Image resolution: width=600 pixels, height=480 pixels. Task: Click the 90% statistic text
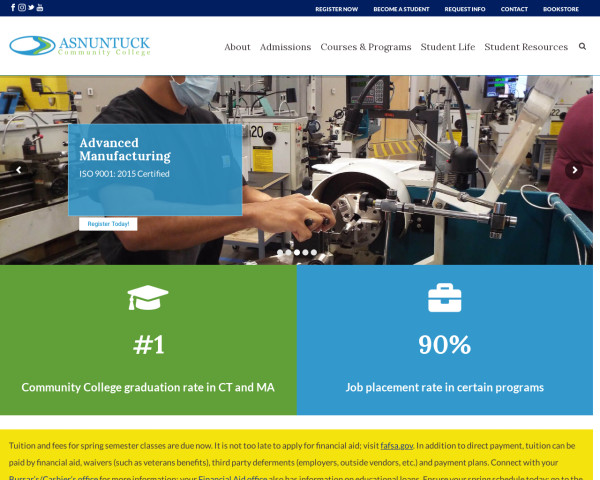pyautogui.click(x=445, y=344)
